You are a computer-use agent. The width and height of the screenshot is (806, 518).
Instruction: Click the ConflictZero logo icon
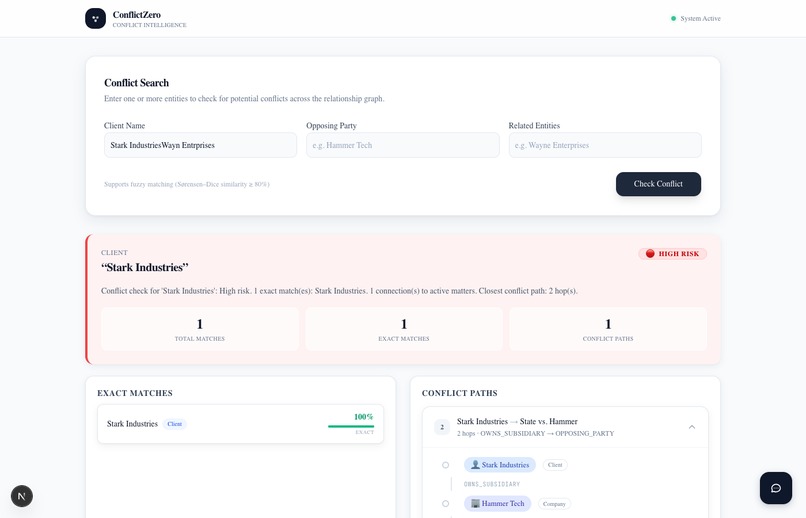pyautogui.click(x=95, y=18)
